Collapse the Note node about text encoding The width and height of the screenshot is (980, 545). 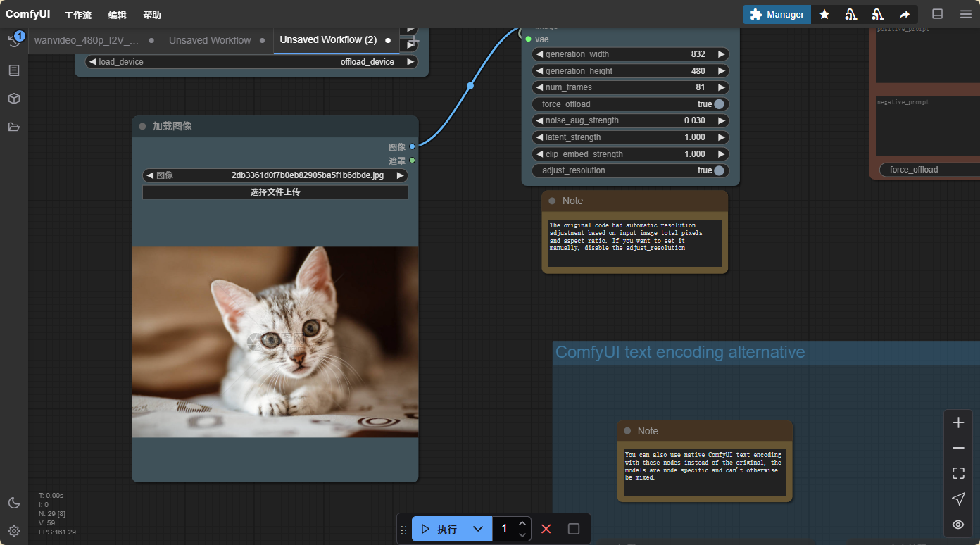(x=627, y=431)
